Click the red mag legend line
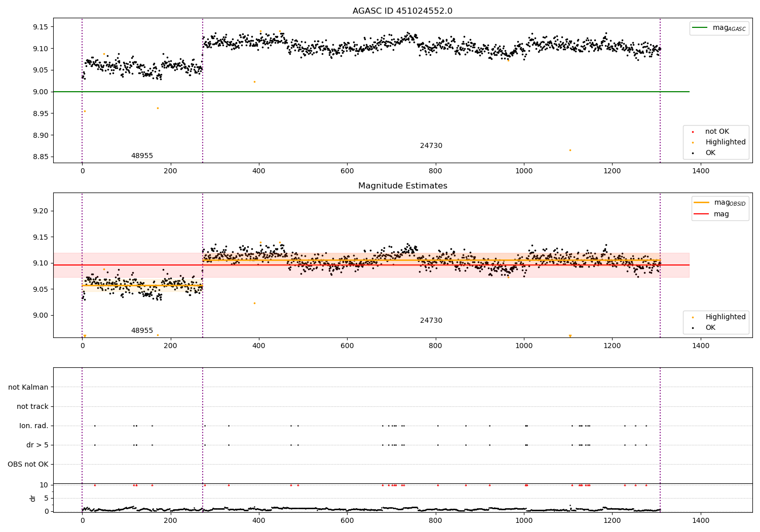760x532 pixels. (x=702, y=214)
